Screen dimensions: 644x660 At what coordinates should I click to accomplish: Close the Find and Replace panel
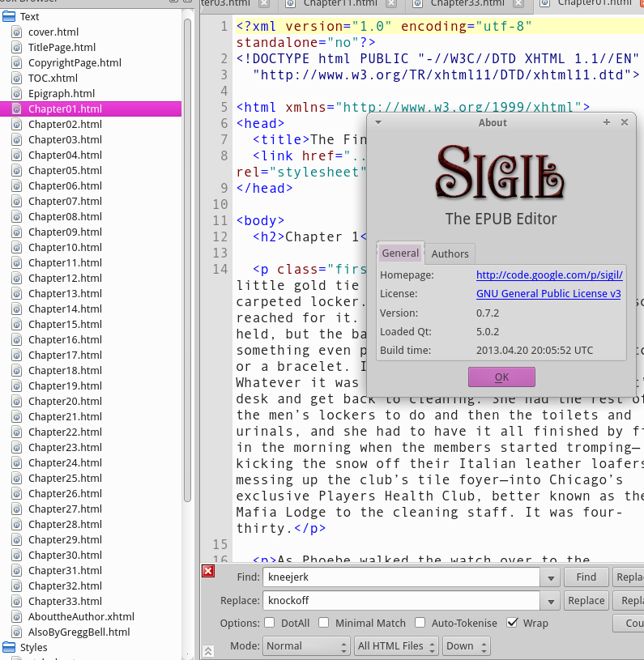tap(208, 571)
